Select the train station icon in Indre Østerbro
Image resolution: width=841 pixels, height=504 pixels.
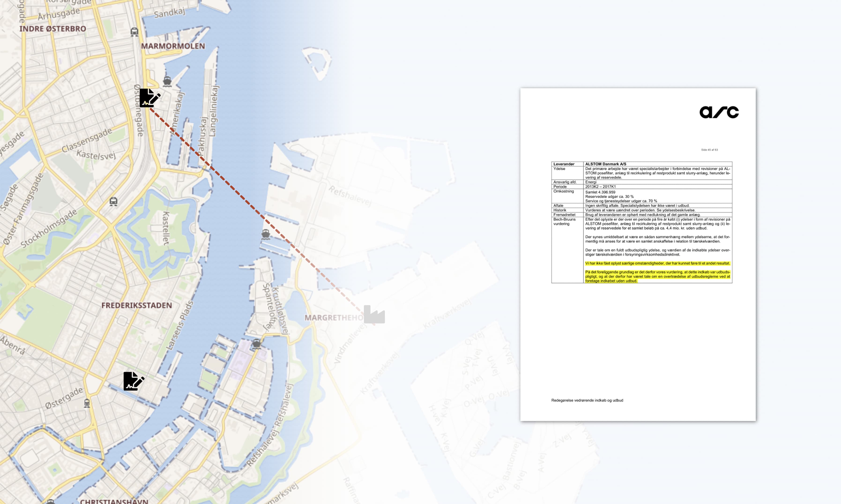coord(135,32)
